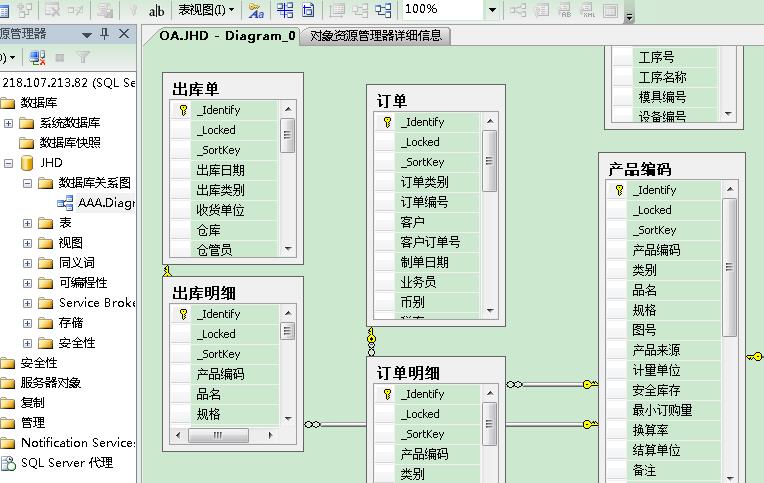Click 产品编码 table vertical scroll thumb
This screenshot has height=483, width=764.
tap(729, 267)
